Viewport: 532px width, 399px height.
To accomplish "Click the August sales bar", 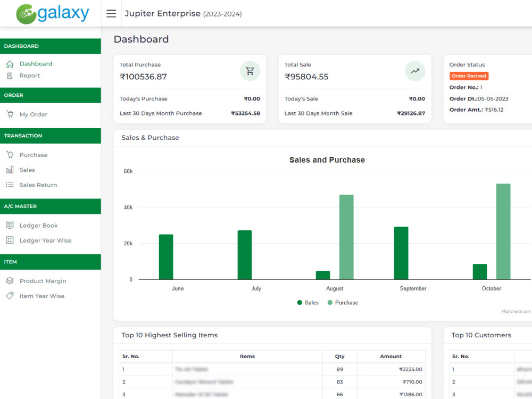I will [x=323, y=275].
